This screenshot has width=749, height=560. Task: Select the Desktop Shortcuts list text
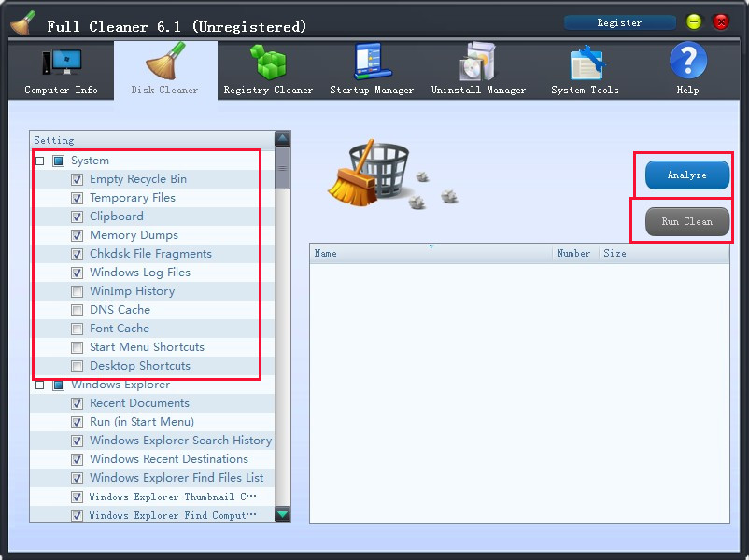tap(140, 366)
